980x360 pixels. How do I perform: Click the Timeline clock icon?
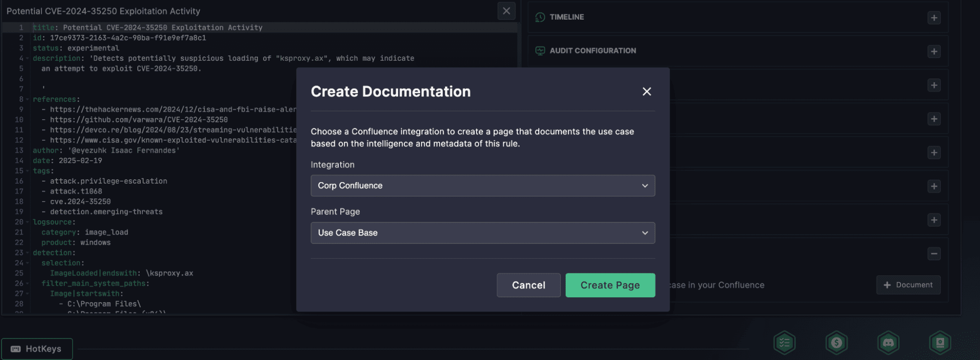pos(540,17)
